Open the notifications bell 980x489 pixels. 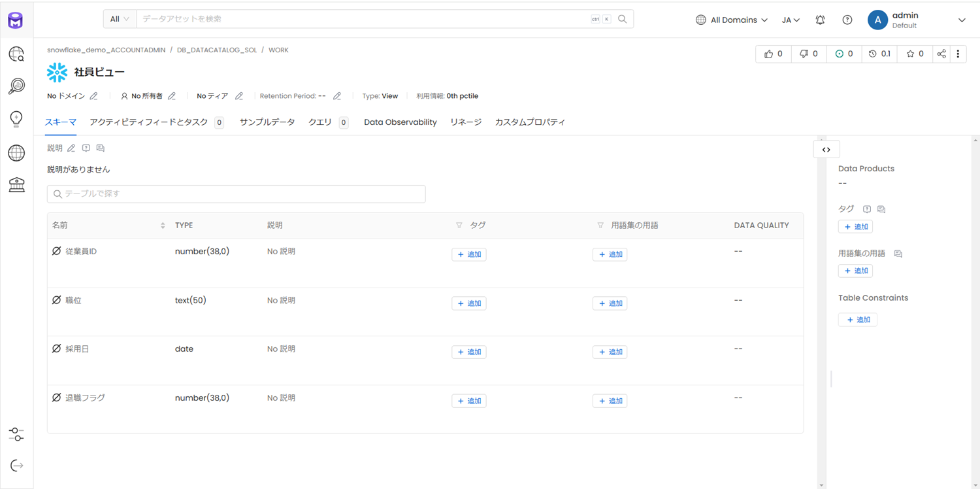point(820,20)
